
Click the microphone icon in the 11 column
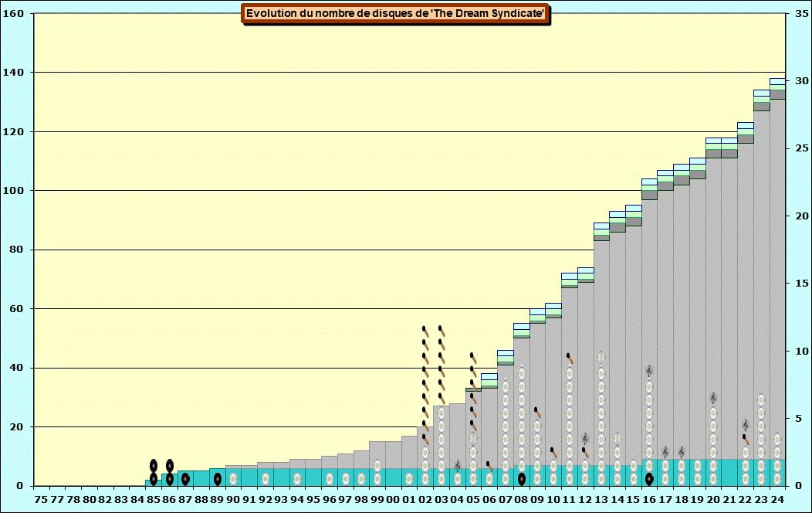coord(570,358)
